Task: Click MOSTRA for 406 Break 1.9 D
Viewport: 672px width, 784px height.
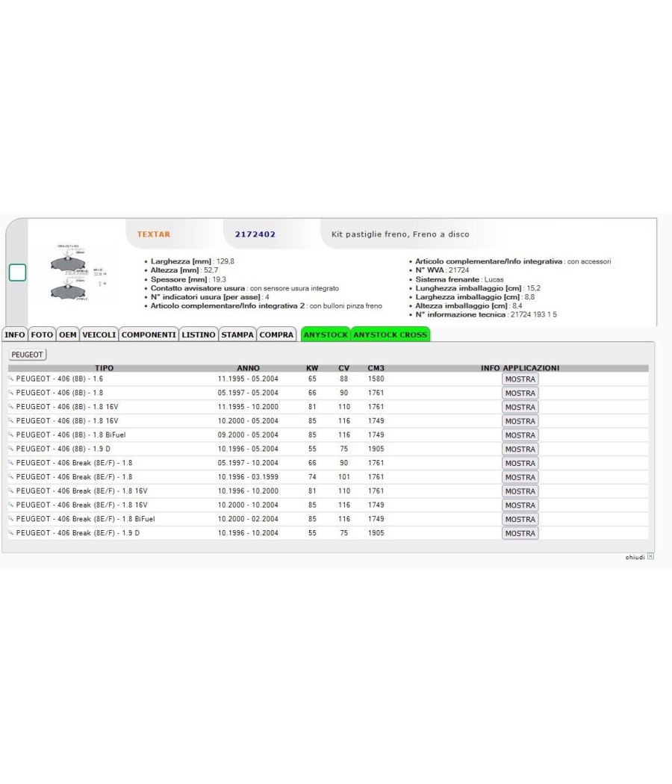Action: tap(520, 533)
